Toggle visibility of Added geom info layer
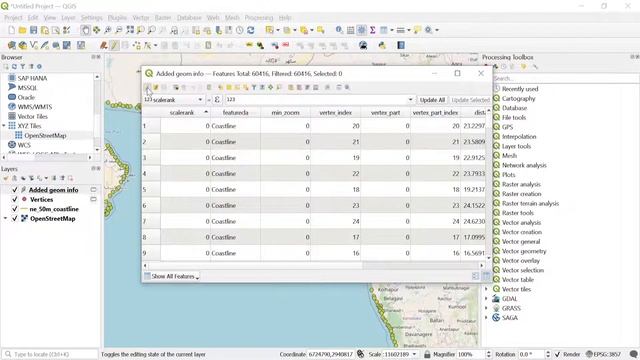 pyautogui.click(x=15, y=190)
